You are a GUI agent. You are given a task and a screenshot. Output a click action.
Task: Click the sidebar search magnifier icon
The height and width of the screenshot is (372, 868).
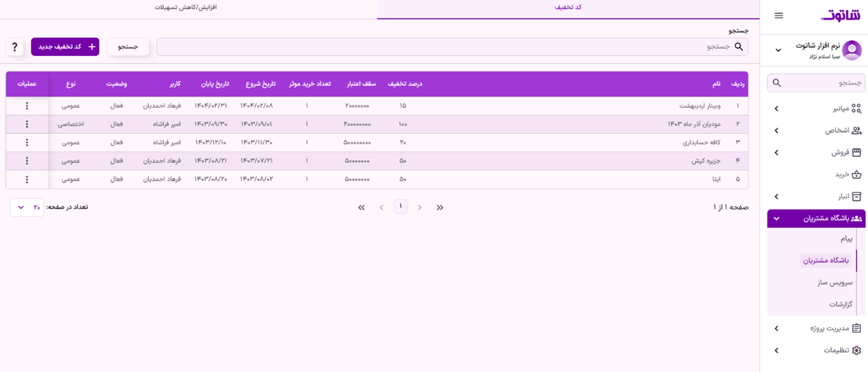click(777, 83)
